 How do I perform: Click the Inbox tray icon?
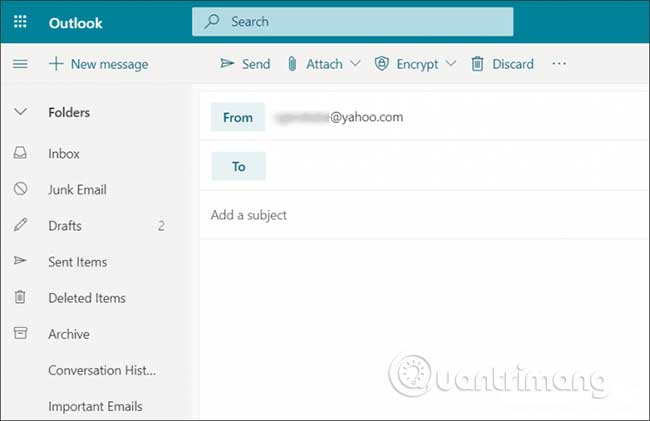point(20,152)
